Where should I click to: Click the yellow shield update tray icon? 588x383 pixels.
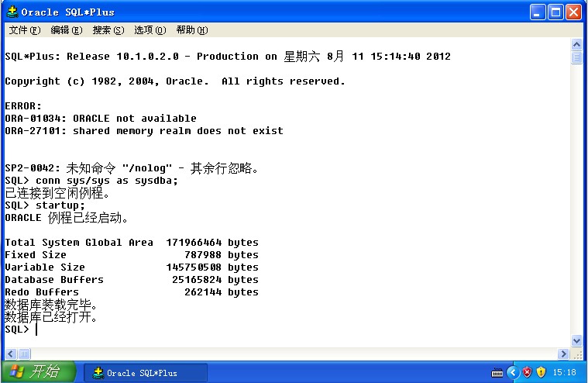tap(541, 372)
